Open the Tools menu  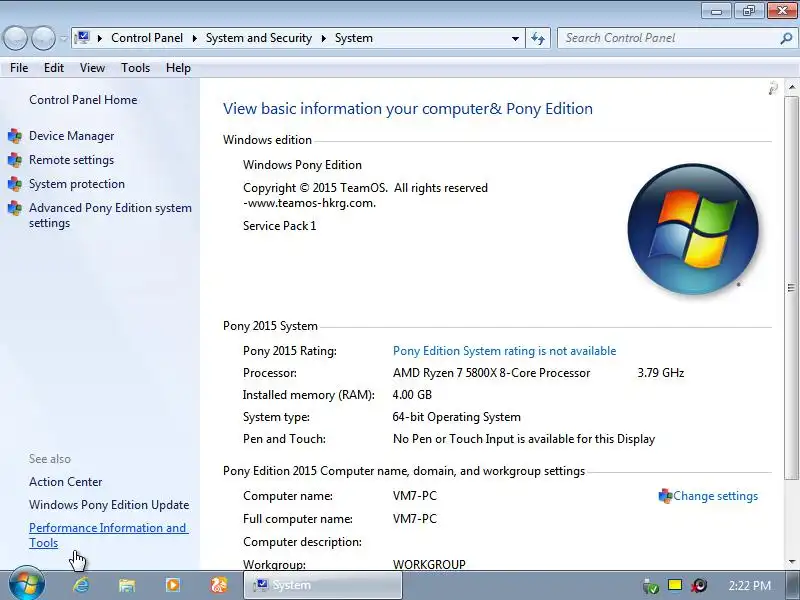pyautogui.click(x=135, y=68)
